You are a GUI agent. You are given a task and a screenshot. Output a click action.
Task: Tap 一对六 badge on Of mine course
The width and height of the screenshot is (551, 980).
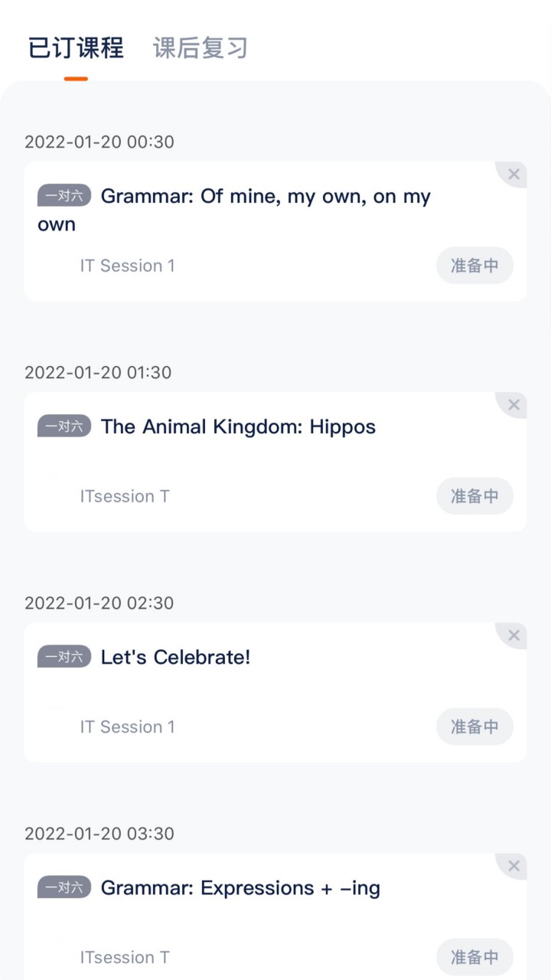click(64, 196)
